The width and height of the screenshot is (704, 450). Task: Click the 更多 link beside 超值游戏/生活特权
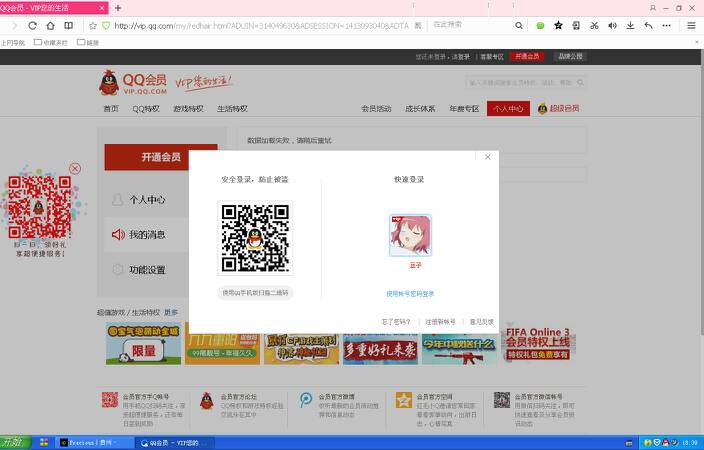click(x=171, y=312)
